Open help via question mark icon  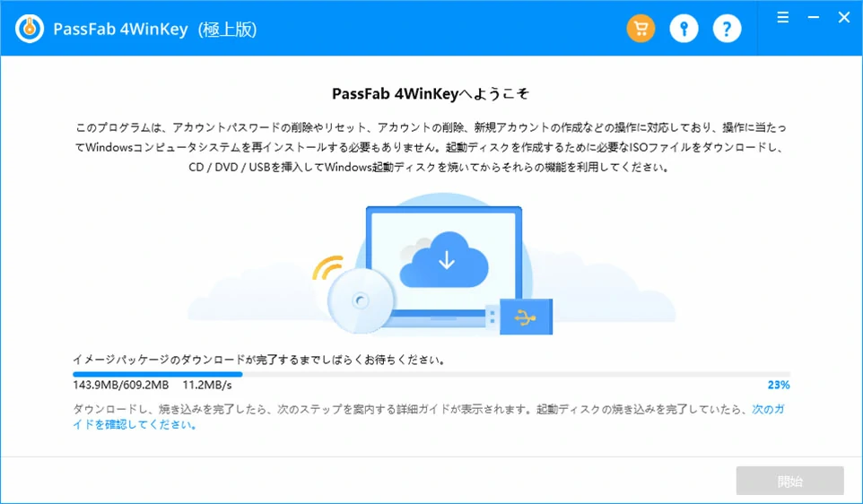coord(727,28)
